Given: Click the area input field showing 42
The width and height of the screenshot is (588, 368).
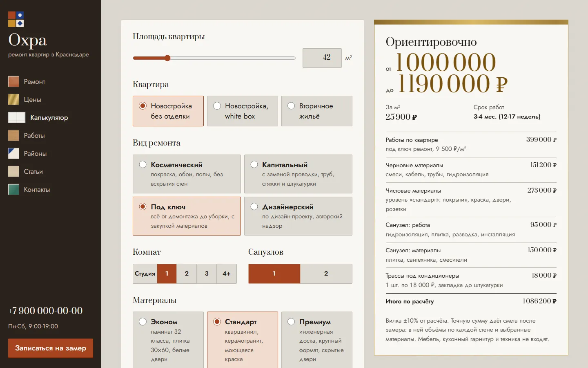Looking at the screenshot, I should click(322, 58).
